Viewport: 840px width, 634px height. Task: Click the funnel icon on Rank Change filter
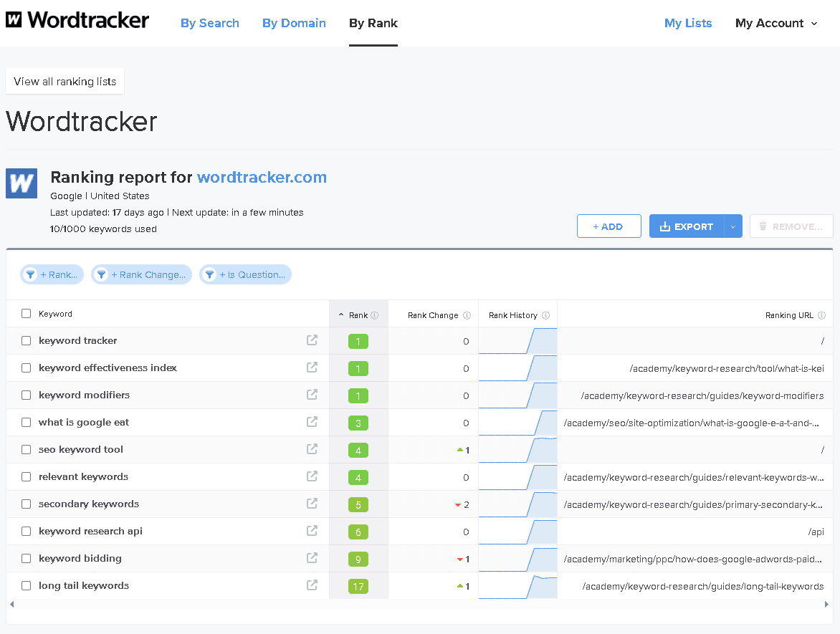[x=101, y=274]
